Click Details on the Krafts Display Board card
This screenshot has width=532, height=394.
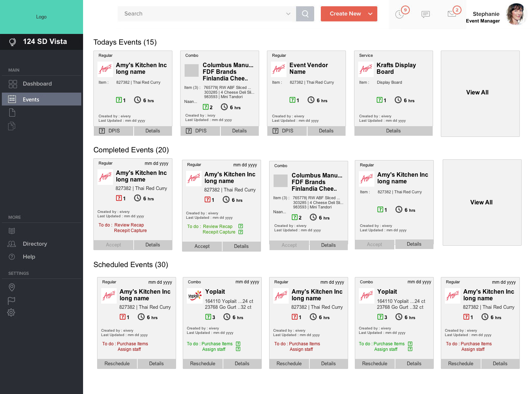[x=393, y=131]
